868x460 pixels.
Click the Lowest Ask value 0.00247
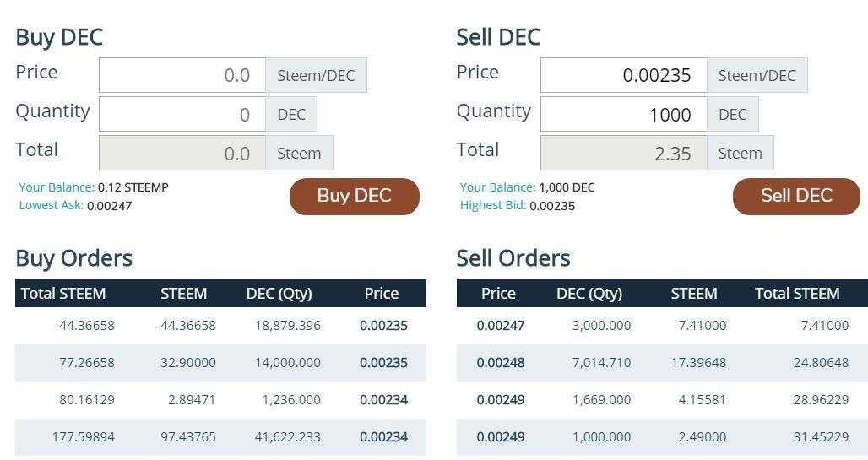click(110, 206)
